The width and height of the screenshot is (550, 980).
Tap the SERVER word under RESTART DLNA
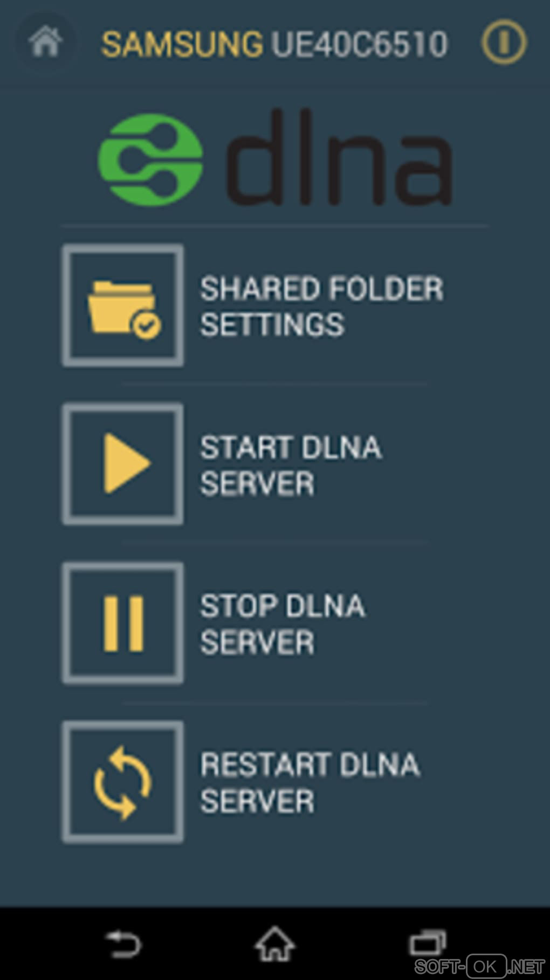257,801
